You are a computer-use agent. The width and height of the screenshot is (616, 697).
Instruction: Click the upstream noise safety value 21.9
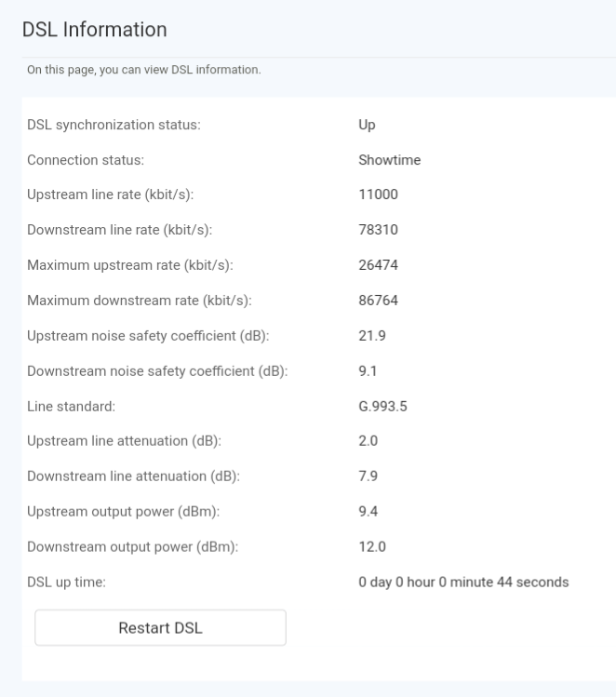[372, 336]
